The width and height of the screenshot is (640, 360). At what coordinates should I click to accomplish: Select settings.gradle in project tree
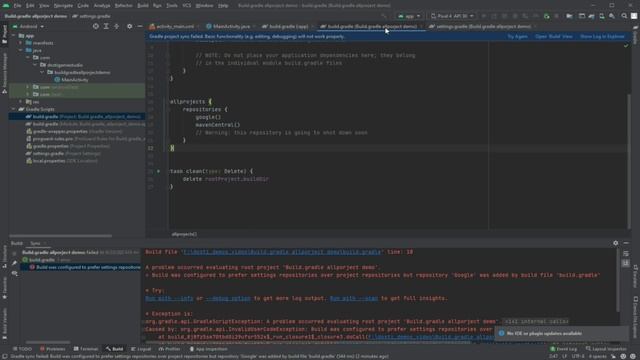click(63, 153)
